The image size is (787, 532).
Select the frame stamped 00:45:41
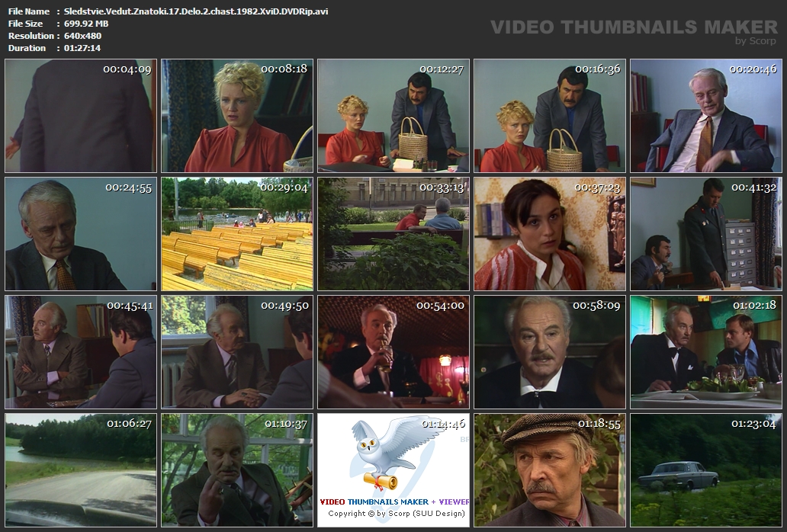click(80, 352)
